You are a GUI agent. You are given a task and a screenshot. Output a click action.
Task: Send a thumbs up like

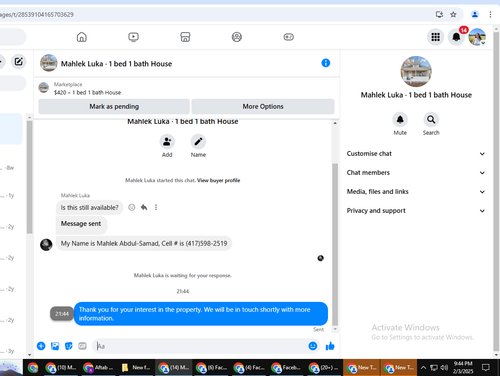click(330, 346)
